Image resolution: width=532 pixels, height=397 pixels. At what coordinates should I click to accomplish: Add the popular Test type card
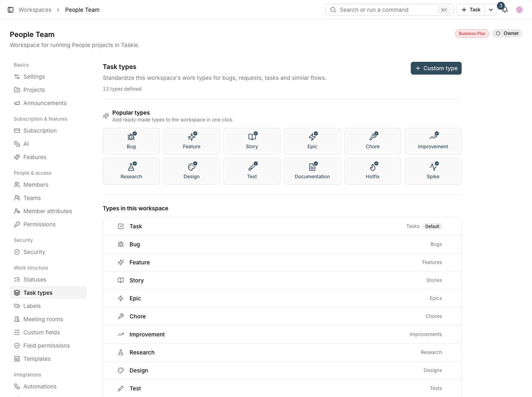[252, 171]
